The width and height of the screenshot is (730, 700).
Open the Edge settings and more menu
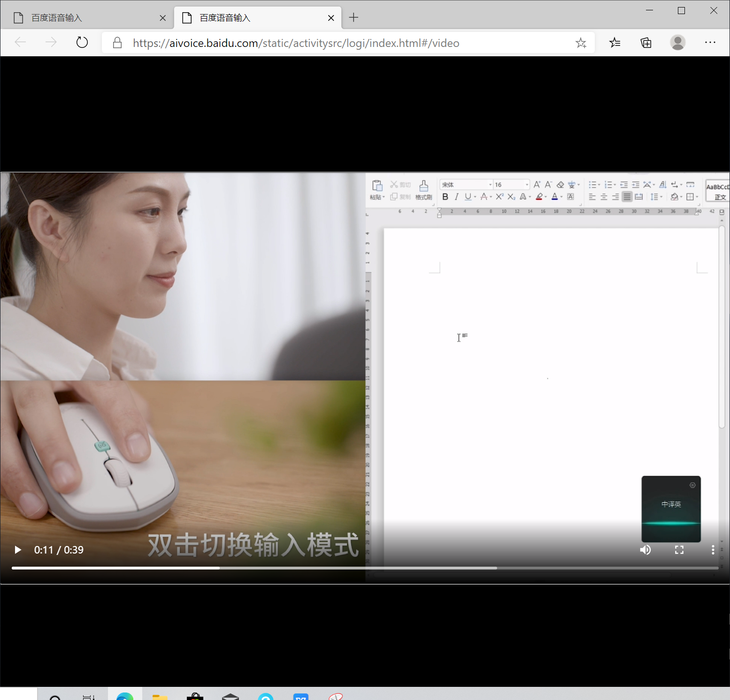pyautogui.click(x=710, y=43)
